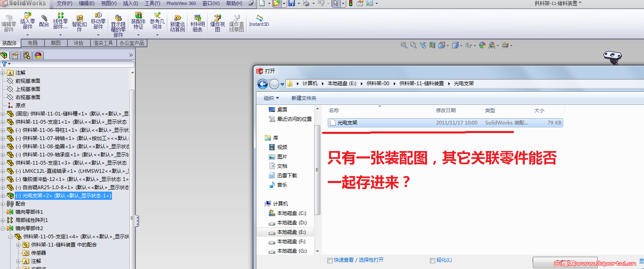Viewport: 644px width, 269px height.
Task: Click Edit Component (编辑零部件) tool
Action: coord(9,24)
